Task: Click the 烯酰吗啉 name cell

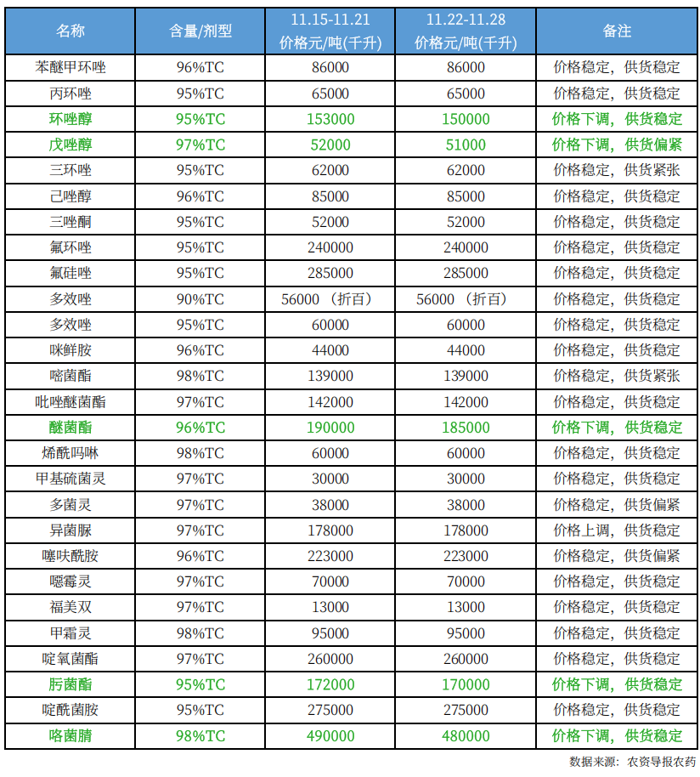Action: 70,453
